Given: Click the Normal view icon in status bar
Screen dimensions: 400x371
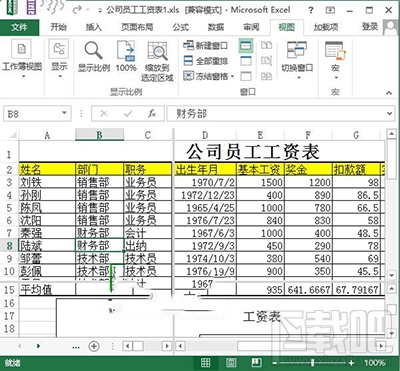Looking at the screenshot, I should tap(206, 363).
